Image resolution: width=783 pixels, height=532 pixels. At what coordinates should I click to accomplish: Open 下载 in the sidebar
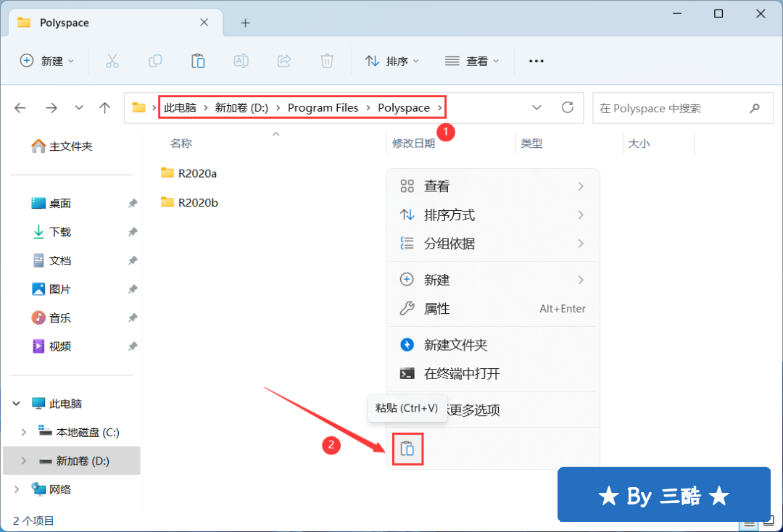[x=51, y=232]
